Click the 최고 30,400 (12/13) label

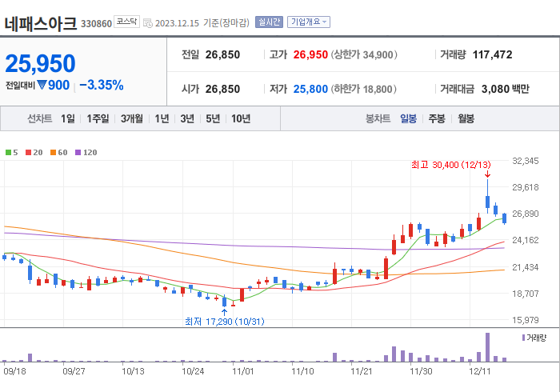coord(450,165)
